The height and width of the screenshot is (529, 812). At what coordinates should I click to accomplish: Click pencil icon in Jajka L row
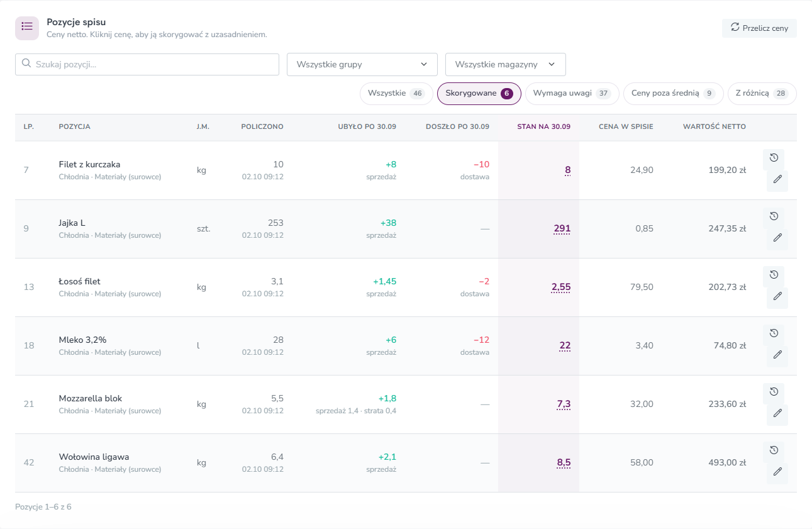click(777, 238)
